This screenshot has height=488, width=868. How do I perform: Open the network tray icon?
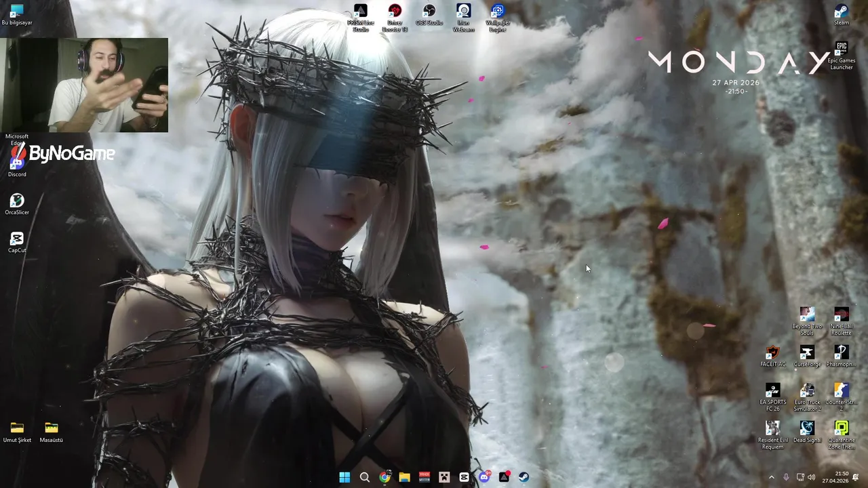point(800,477)
